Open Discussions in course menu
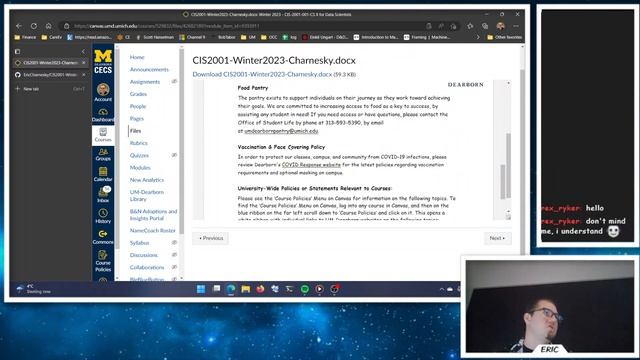The width and height of the screenshot is (640, 360). 144,255
